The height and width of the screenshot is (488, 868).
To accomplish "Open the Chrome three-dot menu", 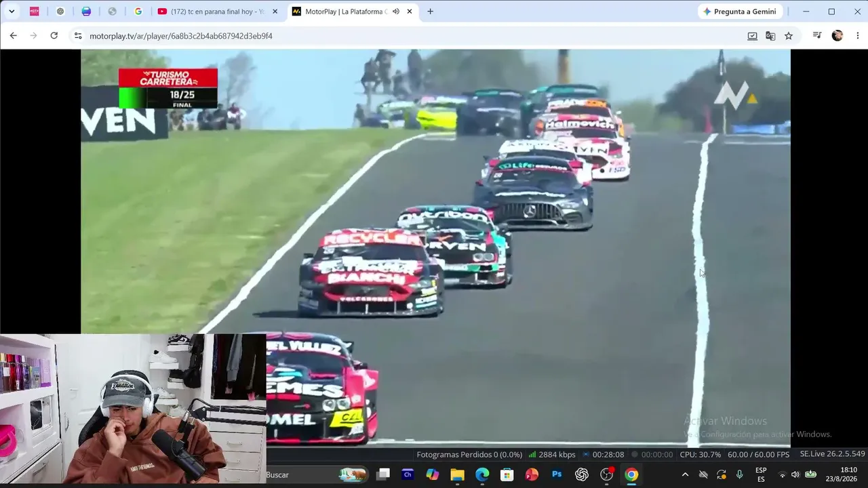I will [858, 36].
